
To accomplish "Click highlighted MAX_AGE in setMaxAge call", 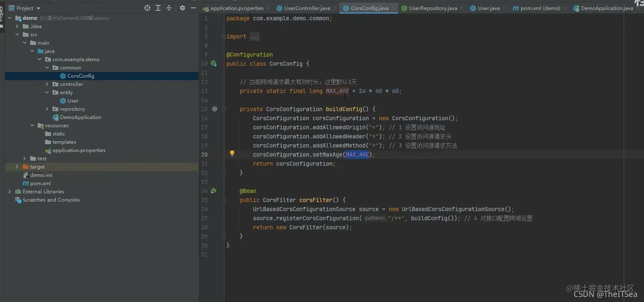I will coord(357,154).
